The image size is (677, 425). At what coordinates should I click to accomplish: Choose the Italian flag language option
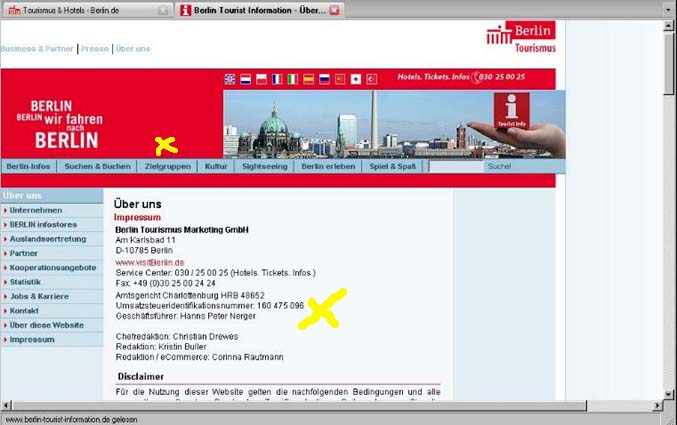(293, 78)
